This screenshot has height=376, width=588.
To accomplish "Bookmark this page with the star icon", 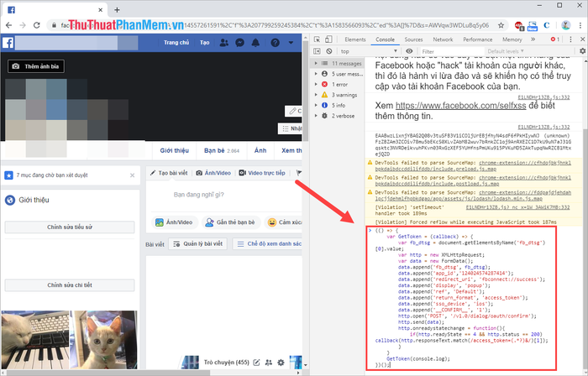I will (501, 25).
